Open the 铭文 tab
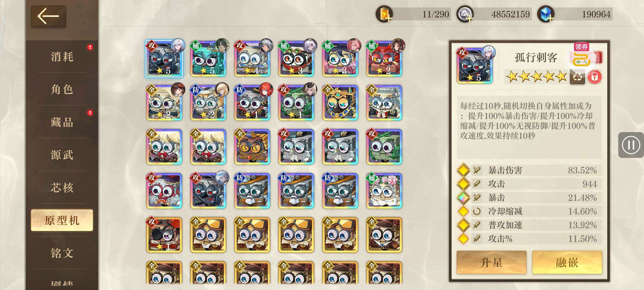 pos(62,253)
